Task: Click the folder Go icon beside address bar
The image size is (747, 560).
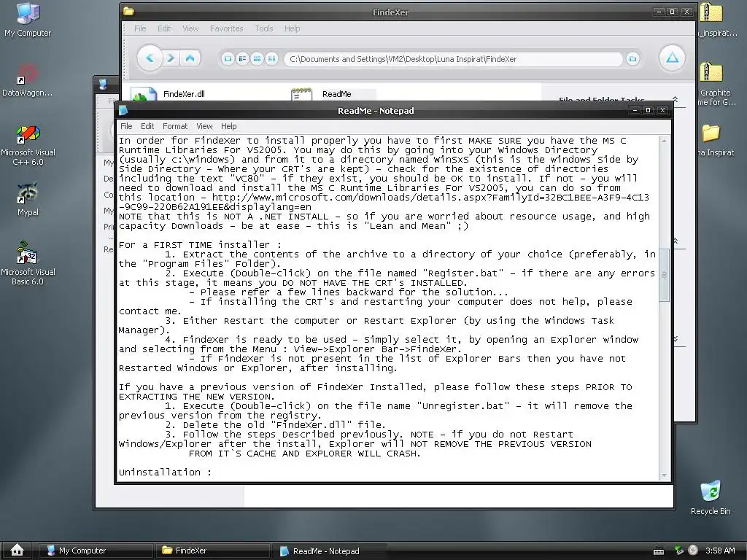Action: [x=632, y=59]
